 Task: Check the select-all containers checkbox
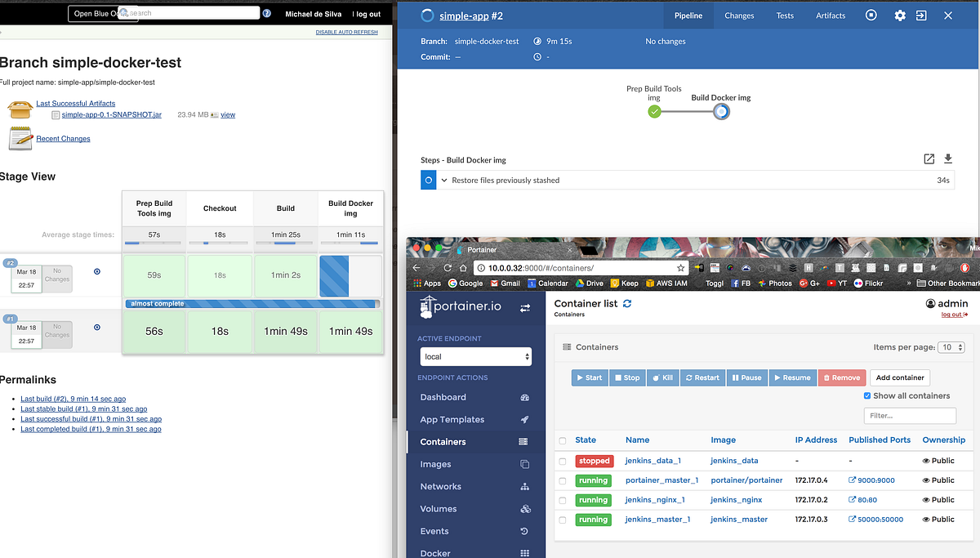562,440
